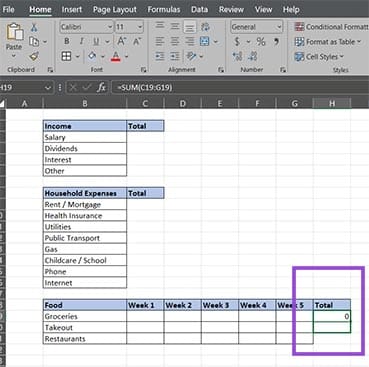
Task: Open Font group dialog launcher
Action: point(143,70)
